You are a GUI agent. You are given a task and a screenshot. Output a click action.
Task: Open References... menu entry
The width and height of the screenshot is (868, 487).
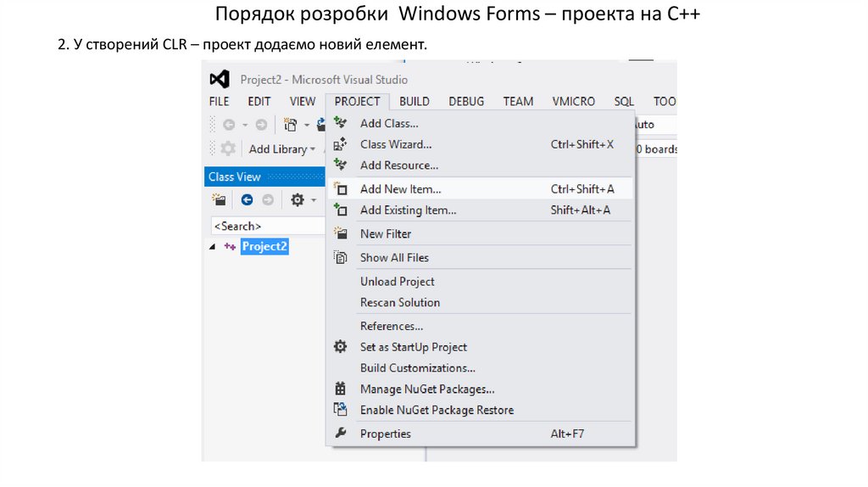click(480, 326)
